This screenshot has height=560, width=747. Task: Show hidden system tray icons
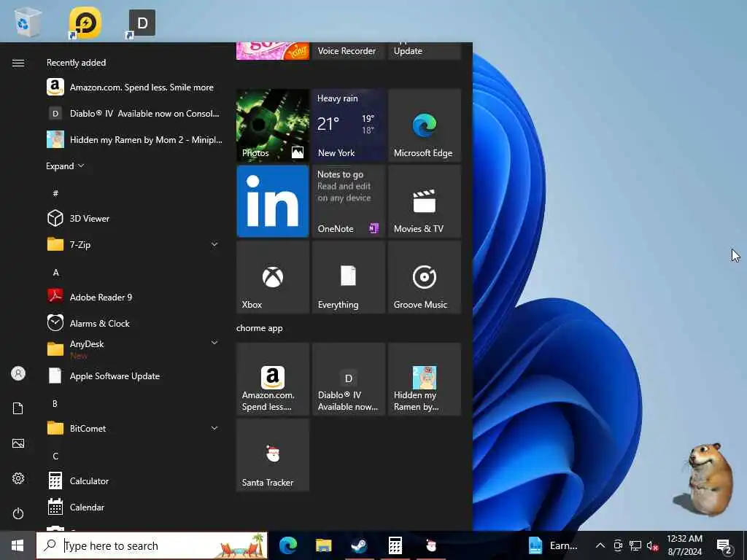pos(600,545)
